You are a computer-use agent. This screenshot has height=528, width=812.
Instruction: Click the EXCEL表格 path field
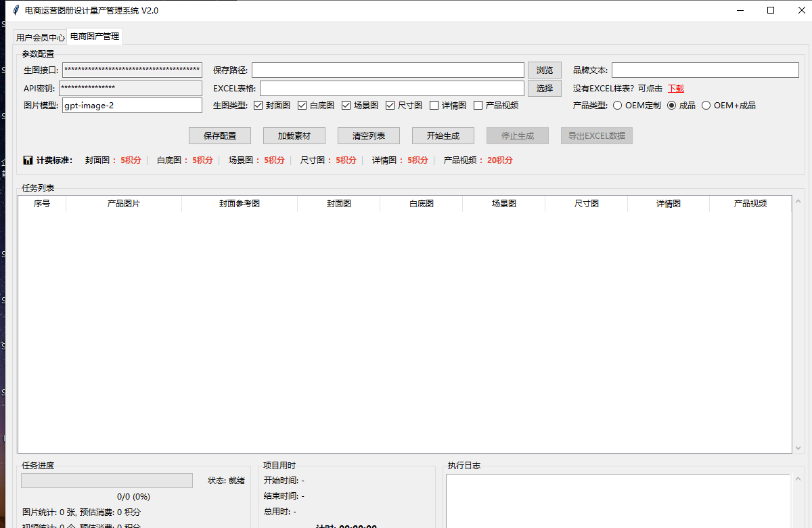click(392, 89)
